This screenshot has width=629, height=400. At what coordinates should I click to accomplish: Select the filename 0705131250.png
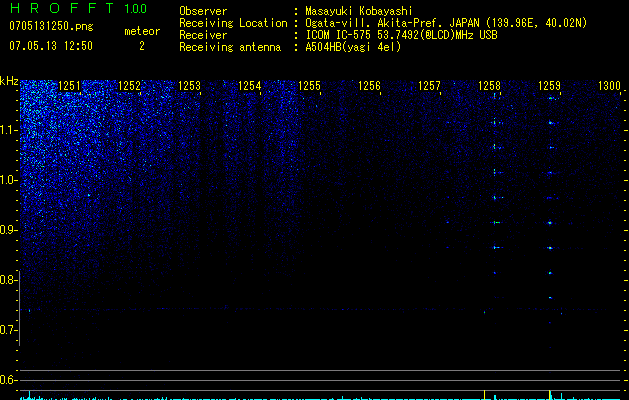(51, 26)
